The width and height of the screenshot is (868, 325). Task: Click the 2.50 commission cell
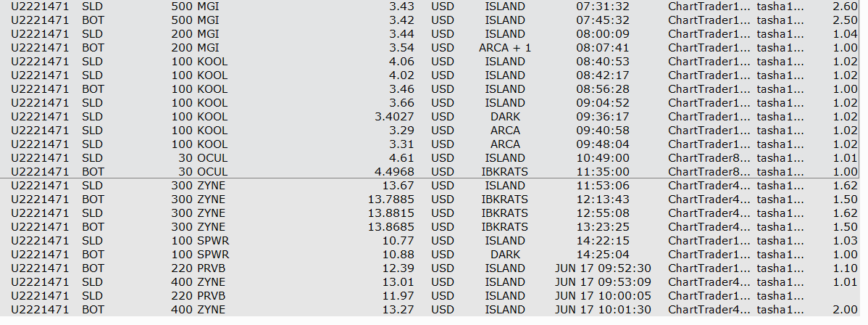[x=846, y=20]
